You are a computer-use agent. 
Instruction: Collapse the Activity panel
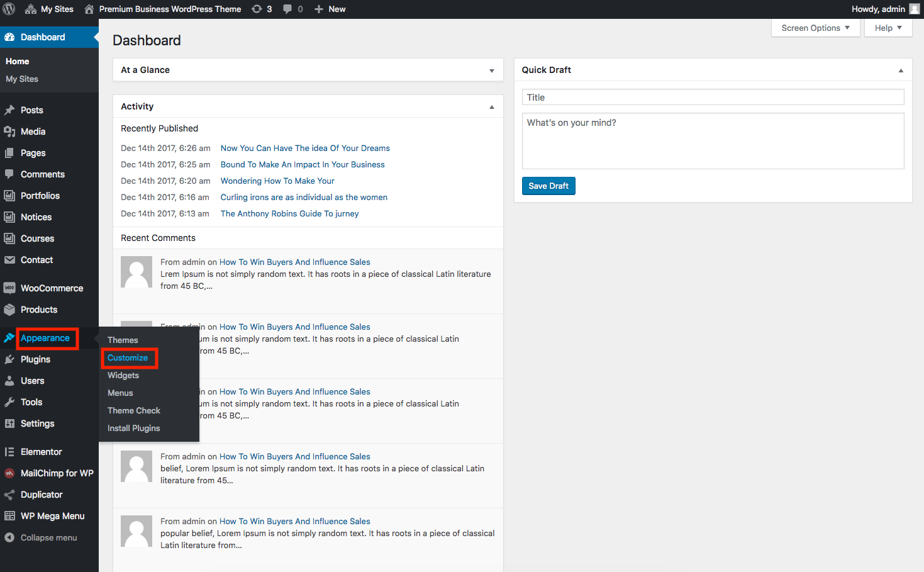click(x=492, y=107)
